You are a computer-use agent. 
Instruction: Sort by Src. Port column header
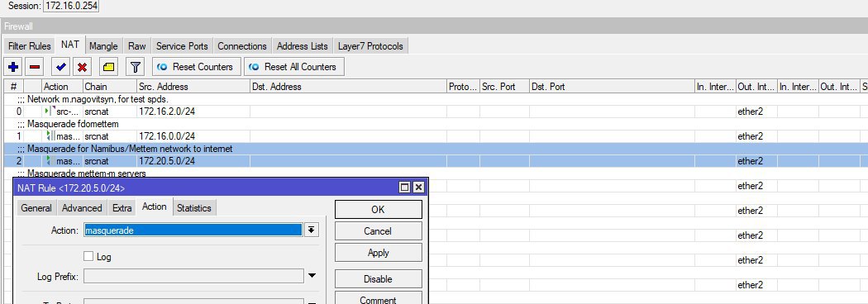(x=504, y=86)
